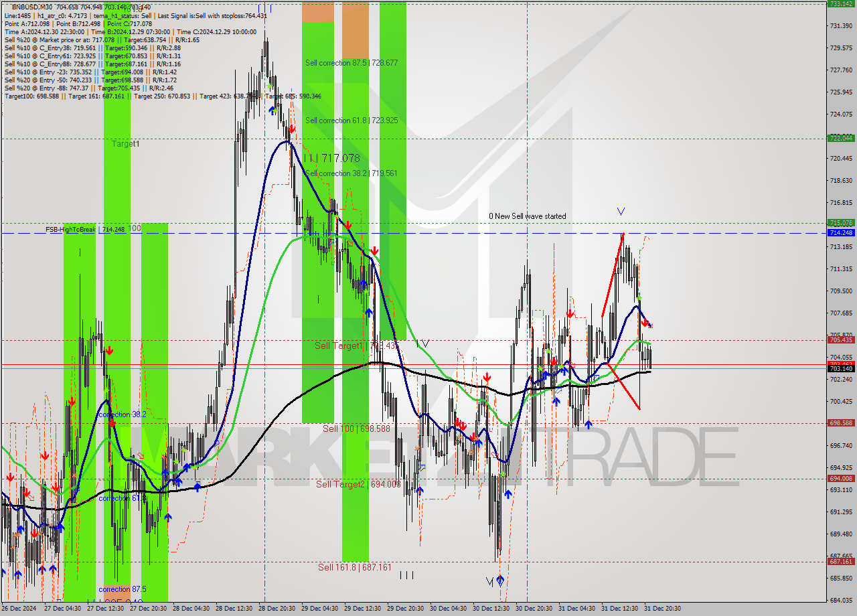The width and height of the screenshot is (857, 616).
Task: Click the 691.295 price axis label
Action: pos(841,512)
